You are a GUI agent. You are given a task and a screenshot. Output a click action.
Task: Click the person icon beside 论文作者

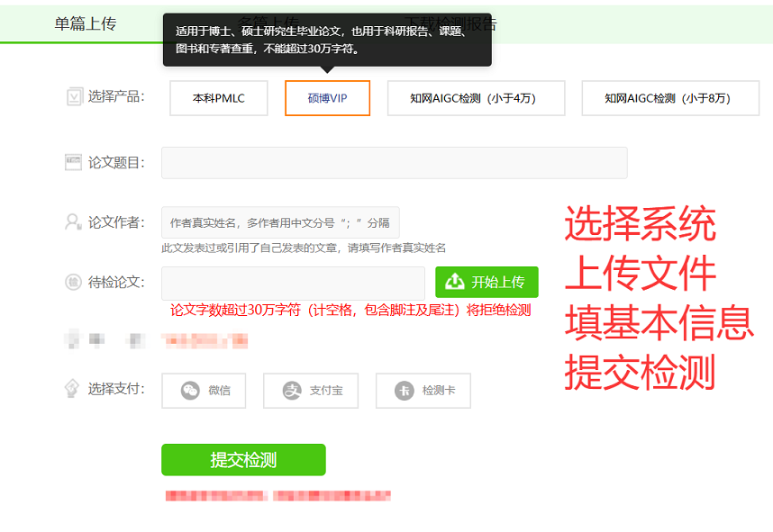74,222
